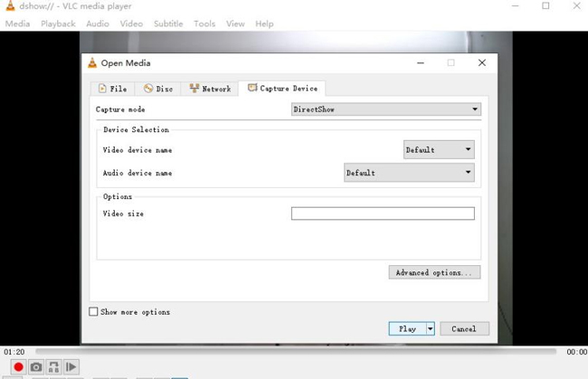
Task: Minimize the Open Media dialog
Action: point(421,62)
